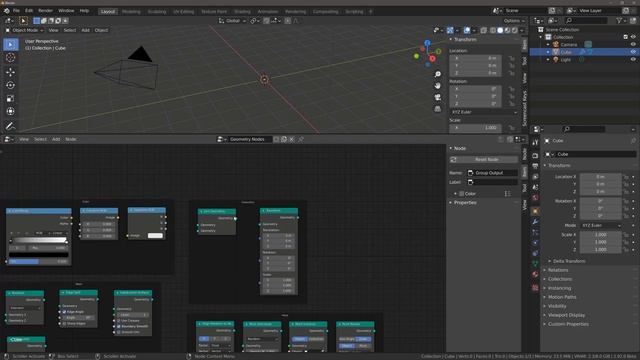The height and width of the screenshot is (360, 640).
Task: Click the white Image color swatch
Action: click(155, 236)
